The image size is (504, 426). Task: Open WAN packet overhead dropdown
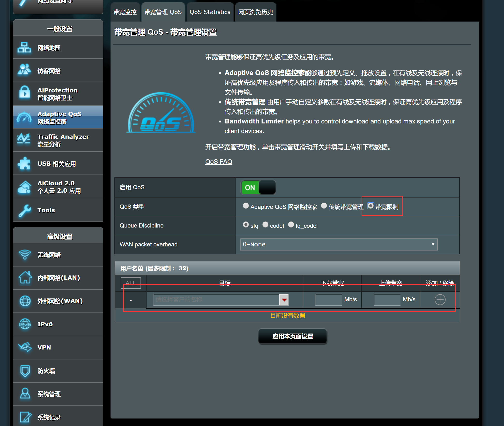click(339, 244)
